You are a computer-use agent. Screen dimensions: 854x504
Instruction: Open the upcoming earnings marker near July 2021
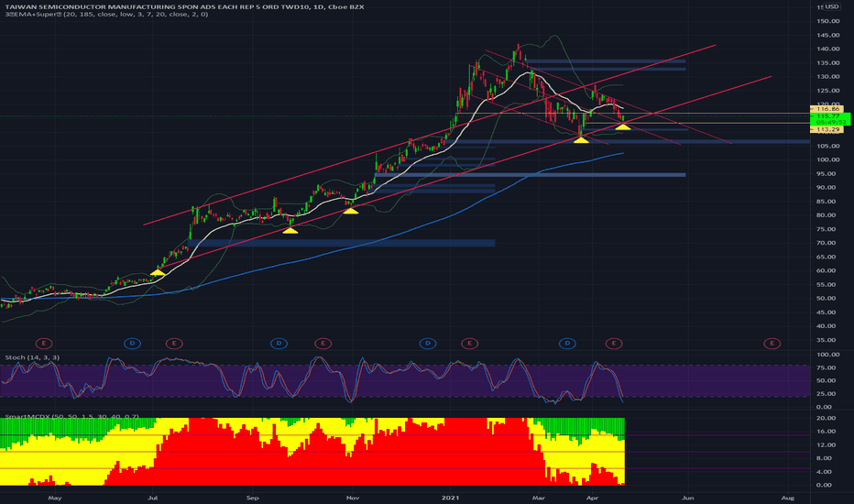[x=772, y=344]
